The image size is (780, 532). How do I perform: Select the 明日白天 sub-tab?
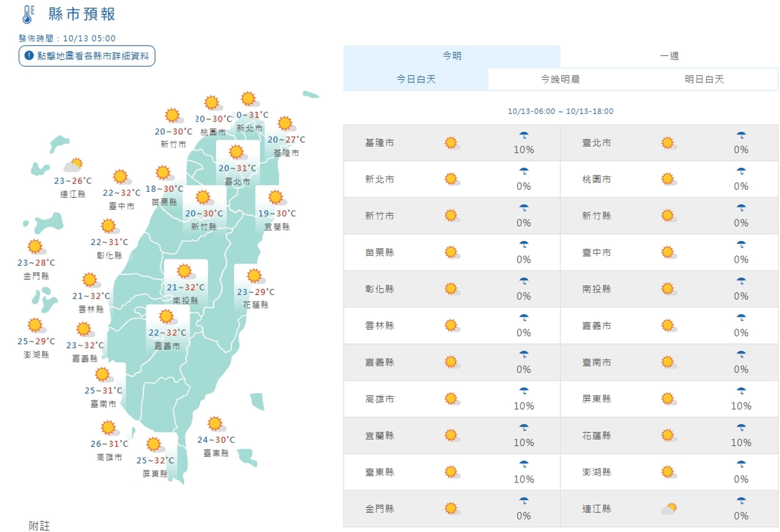704,80
